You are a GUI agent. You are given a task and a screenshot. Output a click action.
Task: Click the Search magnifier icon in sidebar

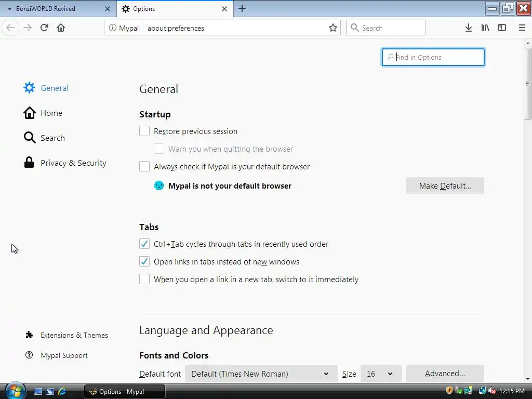(x=29, y=138)
